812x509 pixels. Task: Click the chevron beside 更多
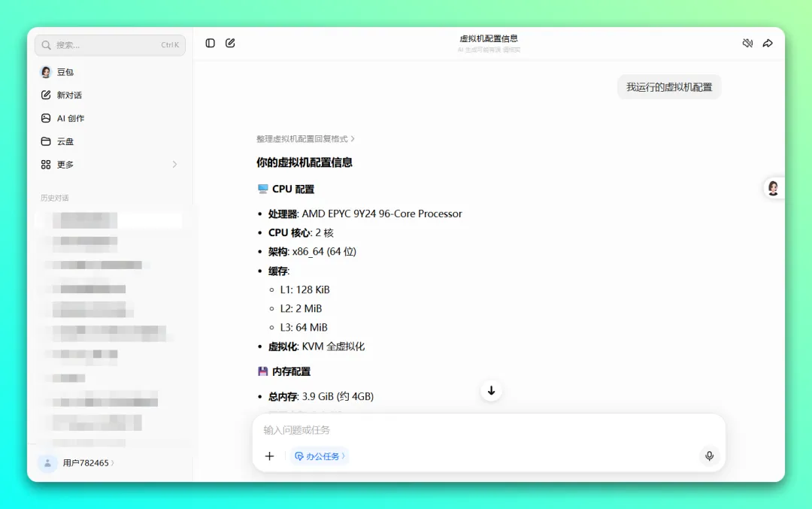[174, 164]
